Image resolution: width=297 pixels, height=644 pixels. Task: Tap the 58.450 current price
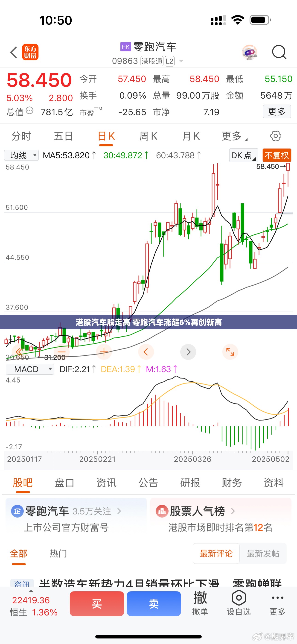[39, 80]
